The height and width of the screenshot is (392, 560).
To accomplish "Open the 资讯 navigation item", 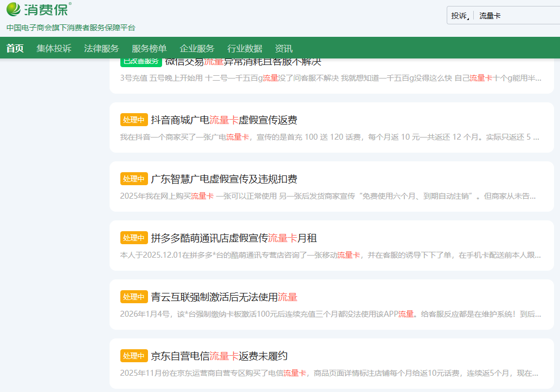I will [284, 48].
